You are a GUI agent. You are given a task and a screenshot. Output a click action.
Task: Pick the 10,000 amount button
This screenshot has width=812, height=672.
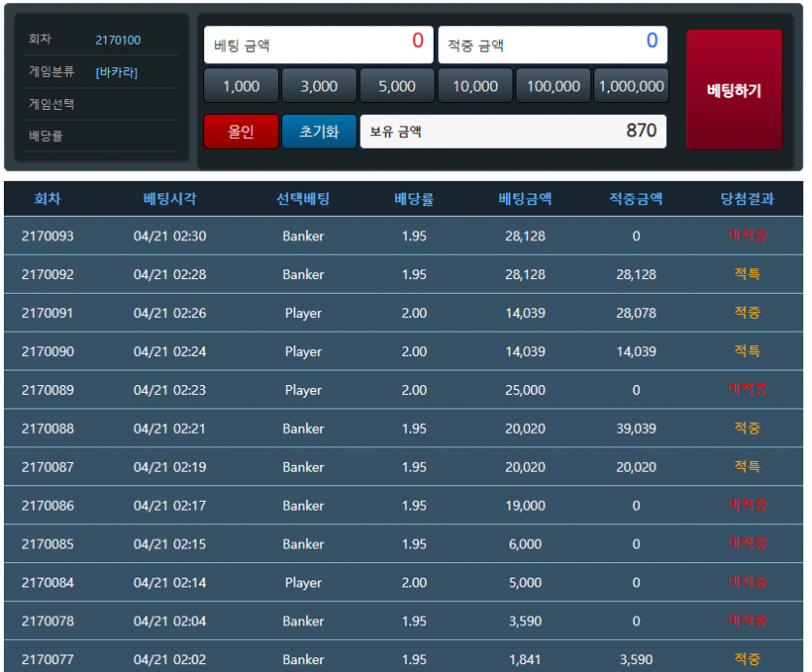click(x=475, y=86)
